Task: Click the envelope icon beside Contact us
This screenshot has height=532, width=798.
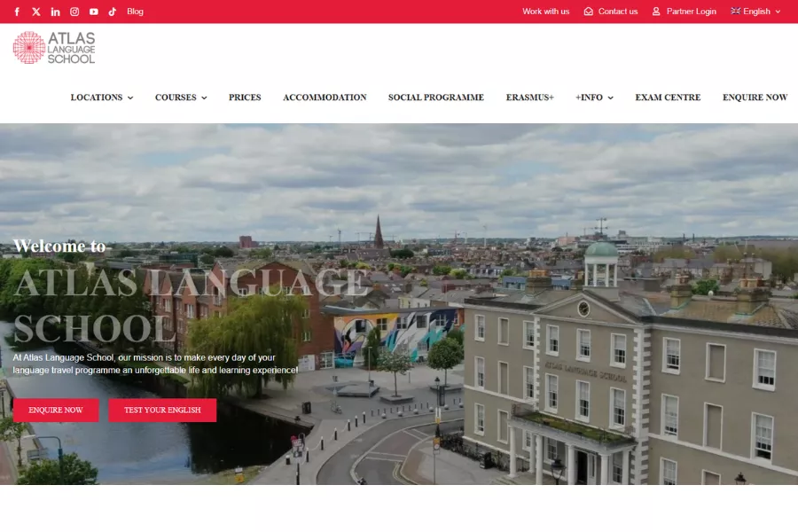Action: pos(589,12)
